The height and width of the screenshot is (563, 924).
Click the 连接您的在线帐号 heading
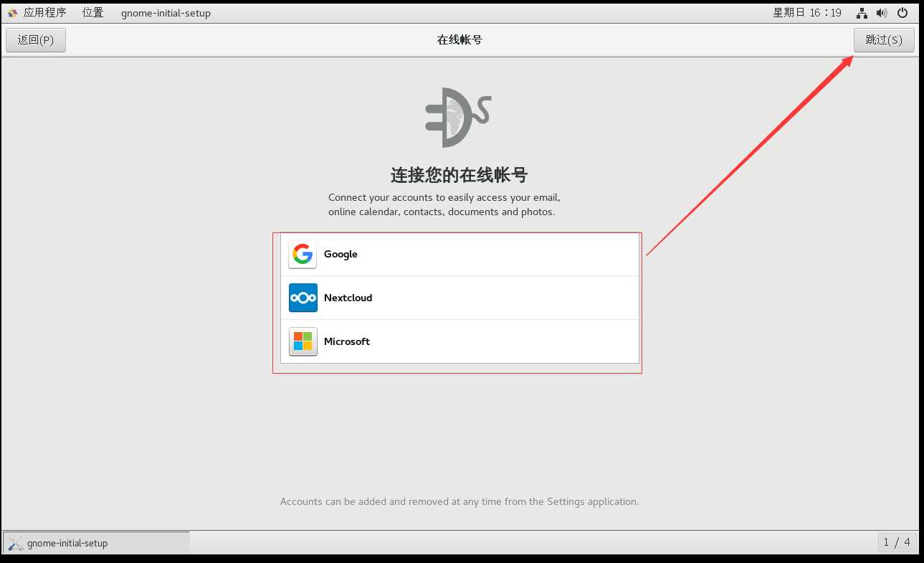pos(459,175)
